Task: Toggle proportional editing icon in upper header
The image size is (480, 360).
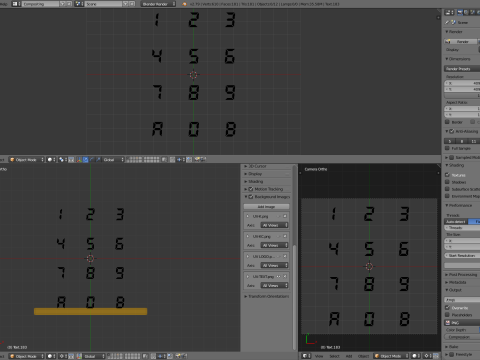Action: click(x=172, y=160)
